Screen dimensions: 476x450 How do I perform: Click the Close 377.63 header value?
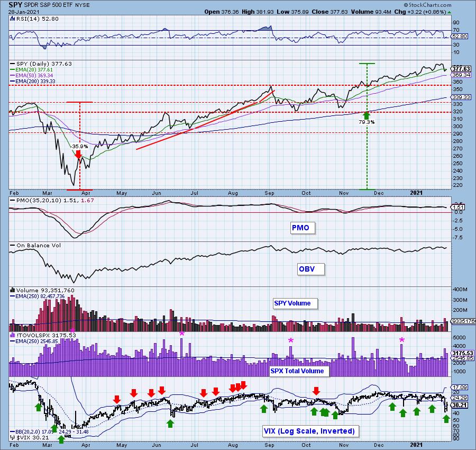329,12
